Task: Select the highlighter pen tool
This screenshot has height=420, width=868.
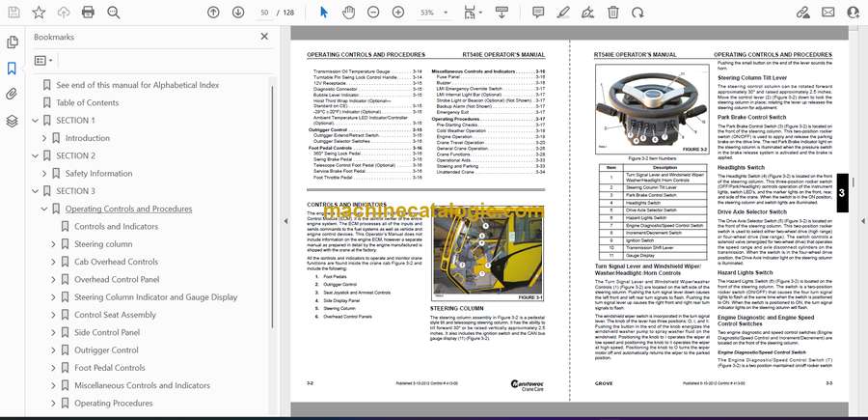Action: [x=563, y=13]
